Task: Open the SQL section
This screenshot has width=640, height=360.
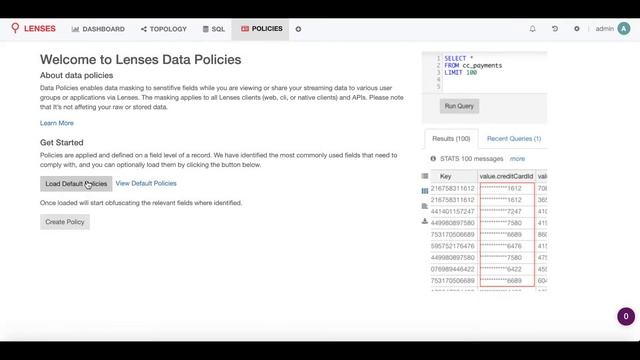Action: point(214,29)
